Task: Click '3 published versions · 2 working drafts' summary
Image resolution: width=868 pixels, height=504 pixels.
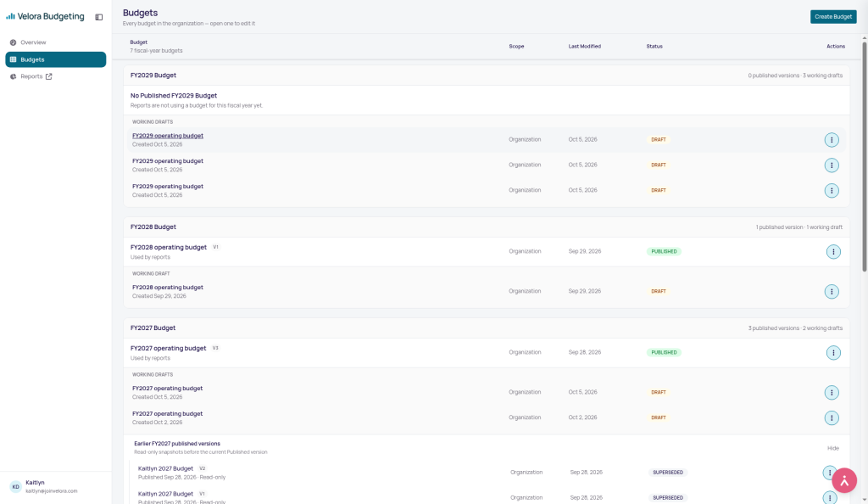Action: click(795, 328)
